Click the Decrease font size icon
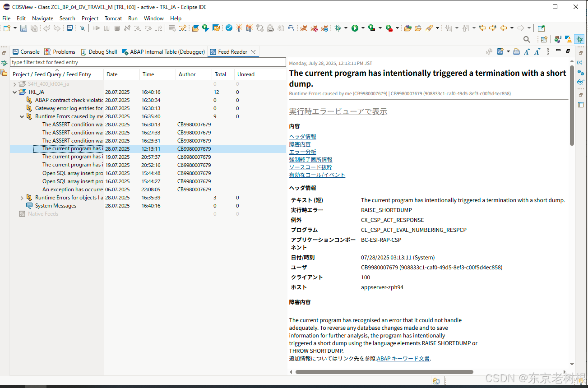The image size is (588, 388). pos(537,51)
